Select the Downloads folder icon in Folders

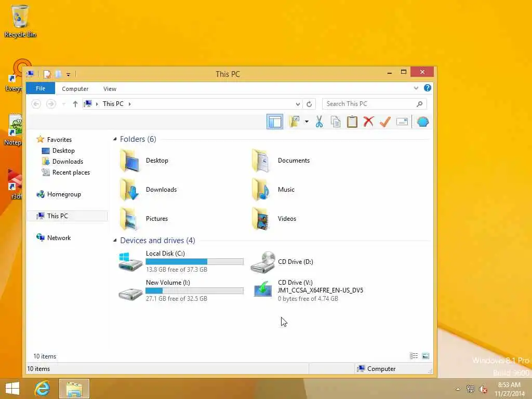(129, 190)
